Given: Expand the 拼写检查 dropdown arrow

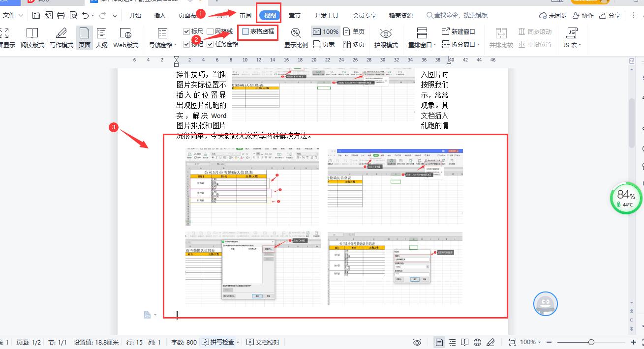Looking at the screenshot, I should (x=238, y=342).
